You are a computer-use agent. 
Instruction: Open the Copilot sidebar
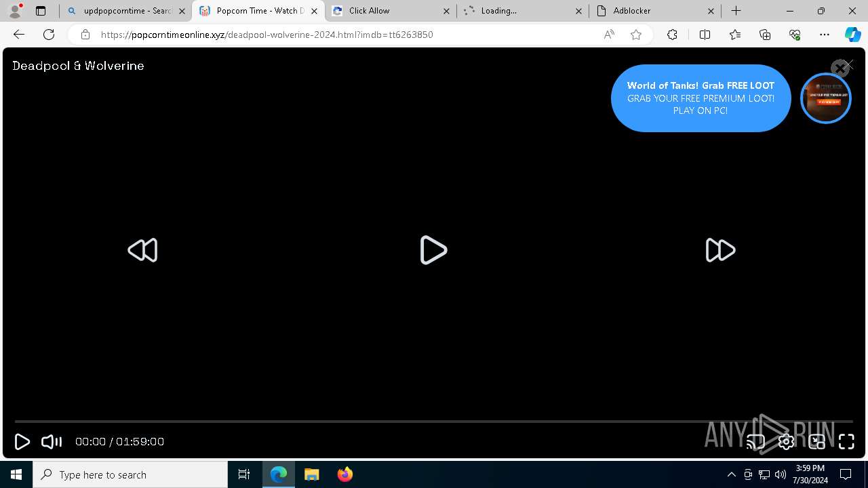point(852,35)
